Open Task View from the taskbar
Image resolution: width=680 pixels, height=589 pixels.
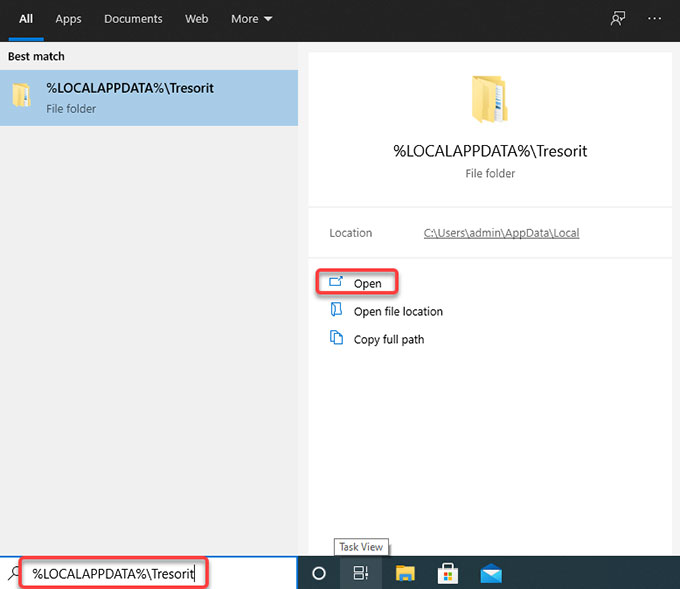[x=361, y=573]
